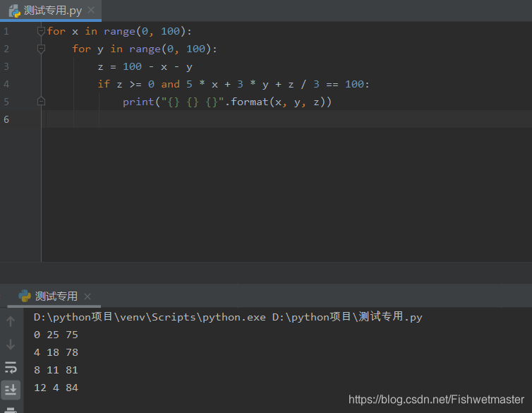Select the 测试专用.py editor tab
532x413 pixels.
point(51,10)
